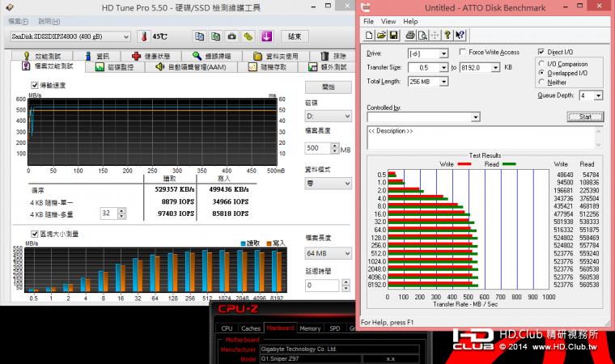Click the Print icon in ATTO toolbar
The image size is (615, 364).
[410, 35]
